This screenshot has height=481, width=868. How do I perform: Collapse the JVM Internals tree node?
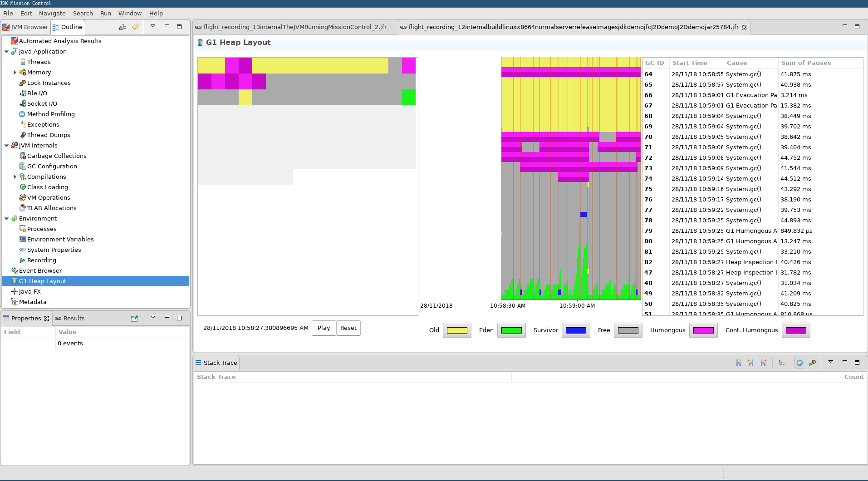tap(6, 145)
